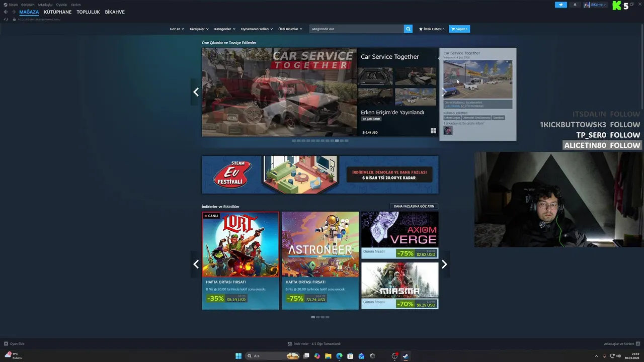
Task: Switch to the TOPLULUK tab
Action: tap(88, 12)
